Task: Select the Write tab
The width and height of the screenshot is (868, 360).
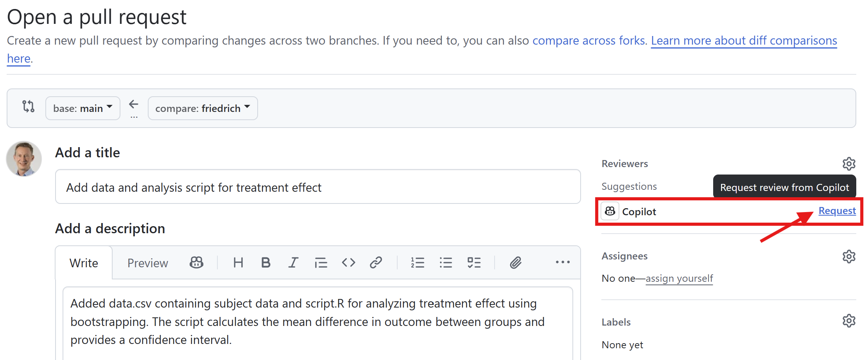Action: click(84, 263)
